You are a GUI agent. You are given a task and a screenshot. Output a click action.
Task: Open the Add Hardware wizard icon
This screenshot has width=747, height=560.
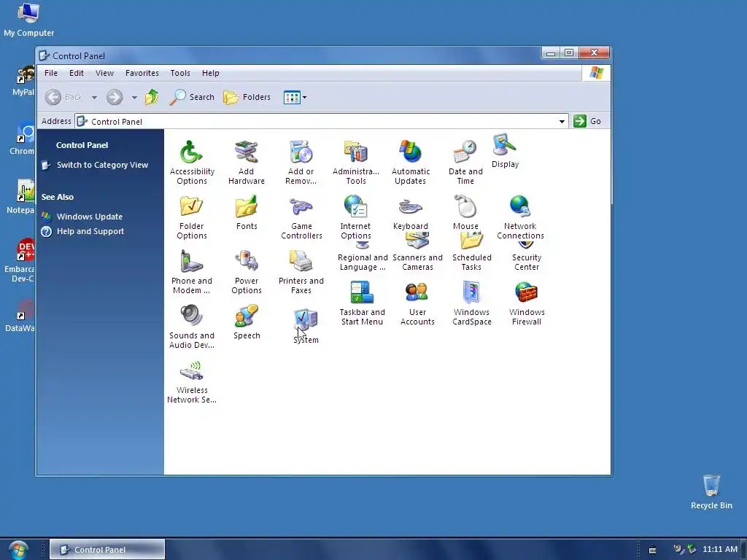pos(247,163)
